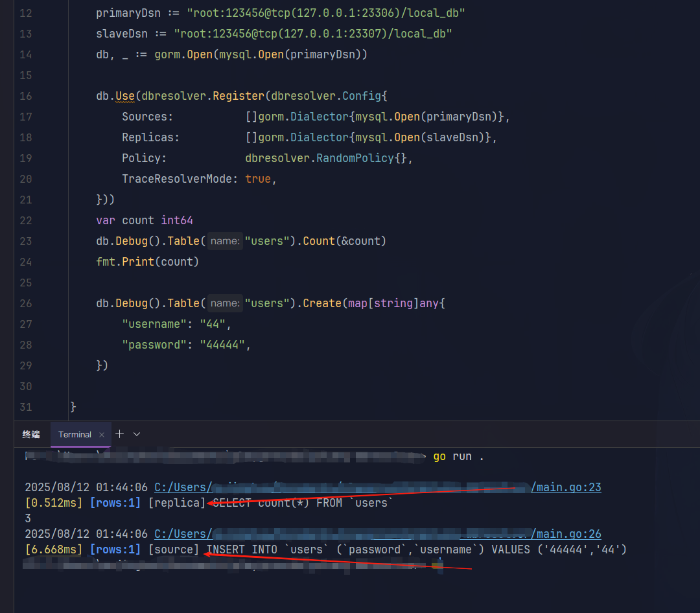Add a new terminal session with plus icon
Viewport: 700px width, 613px height.
click(119, 434)
